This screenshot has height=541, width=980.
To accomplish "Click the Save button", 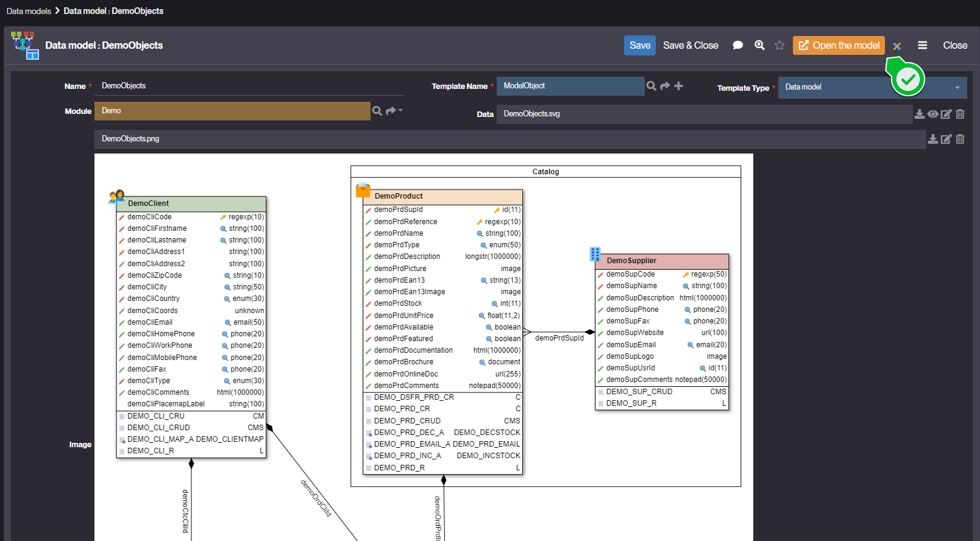I will [x=640, y=45].
